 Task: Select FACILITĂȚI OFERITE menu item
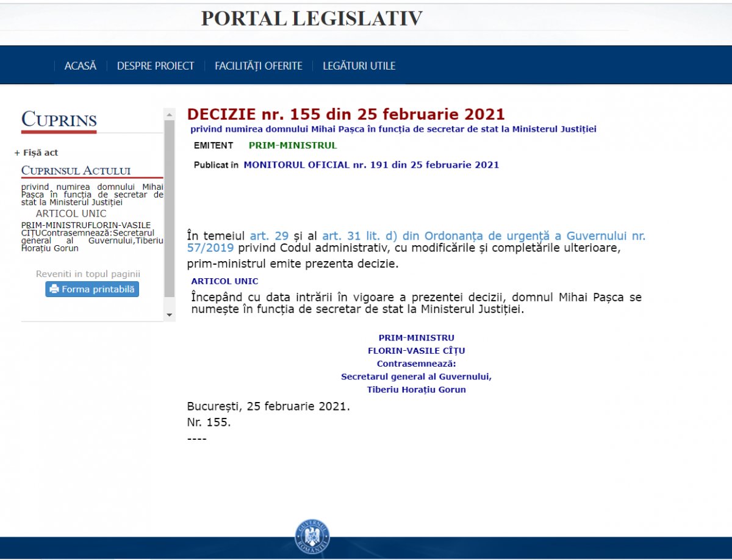pos(259,66)
